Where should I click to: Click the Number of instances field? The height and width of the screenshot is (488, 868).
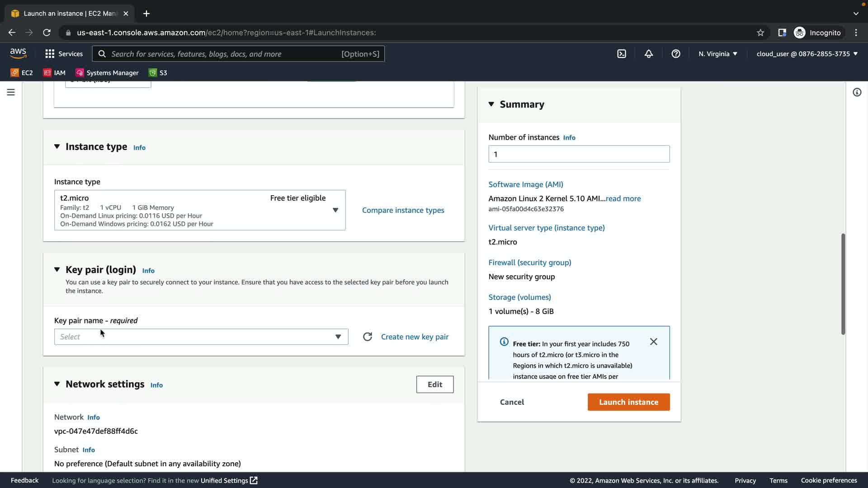(x=578, y=154)
